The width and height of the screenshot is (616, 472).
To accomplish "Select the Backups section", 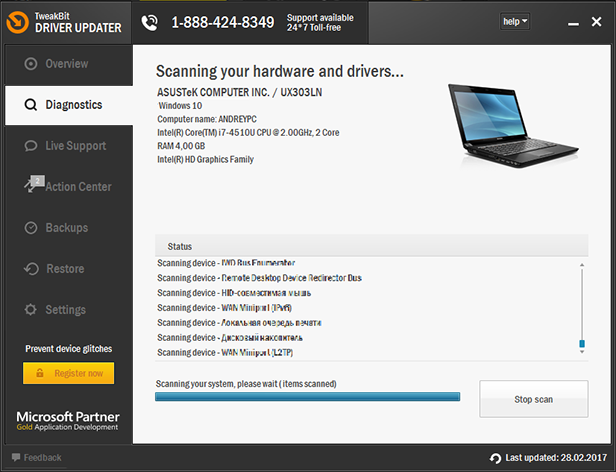I will [x=69, y=228].
